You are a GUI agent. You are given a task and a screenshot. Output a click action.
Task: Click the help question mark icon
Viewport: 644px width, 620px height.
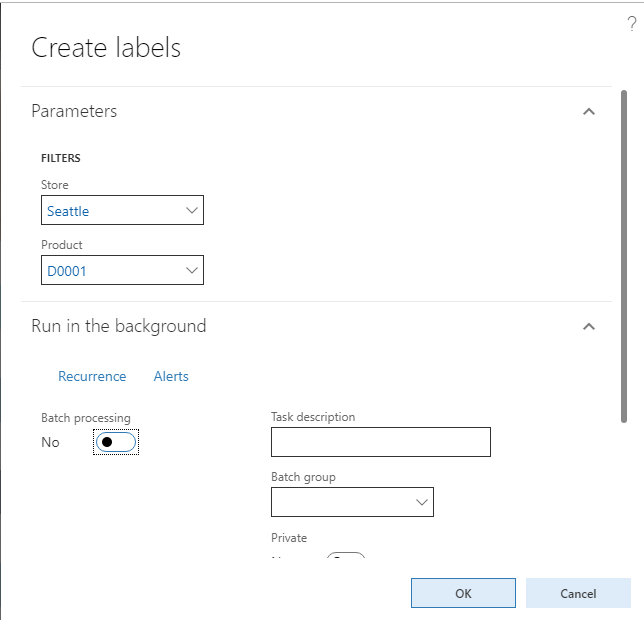pyautogui.click(x=631, y=24)
